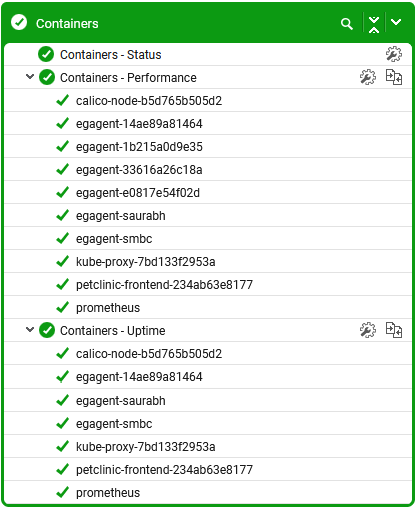This screenshot has width=418, height=508.
Task: Click the collapse-all arrows icon in header
Action: pyautogui.click(x=374, y=24)
